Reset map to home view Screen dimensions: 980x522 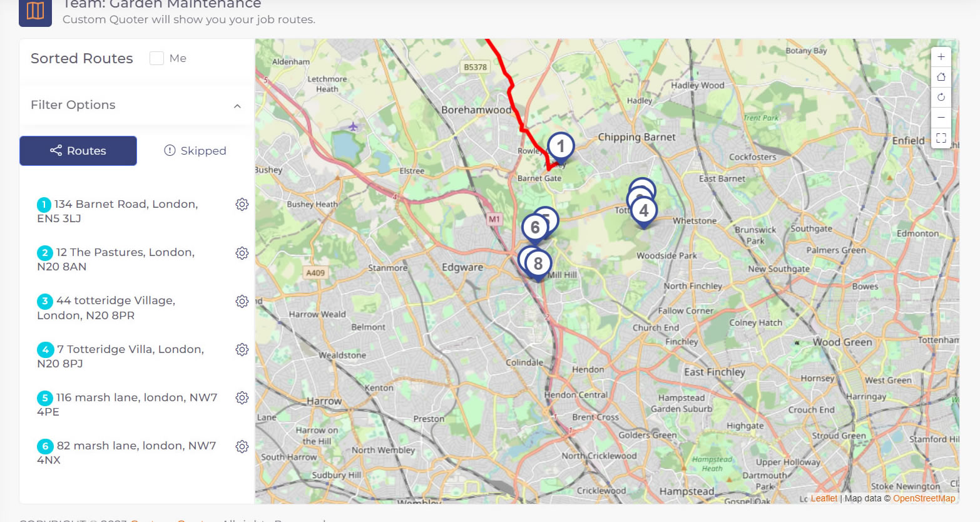pyautogui.click(x=941, y=76)
